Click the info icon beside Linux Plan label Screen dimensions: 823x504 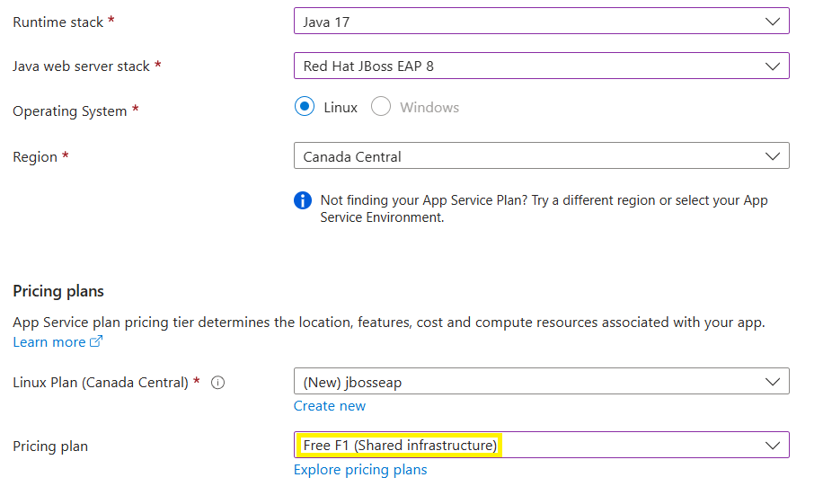[217, 383]
